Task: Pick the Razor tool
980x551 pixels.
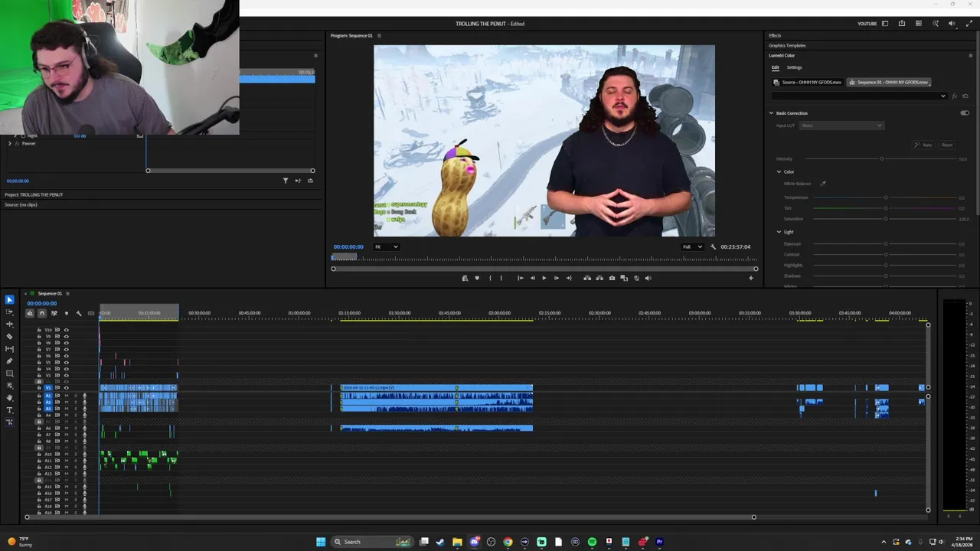Action: pyautogui.click(x=9, y=337)
